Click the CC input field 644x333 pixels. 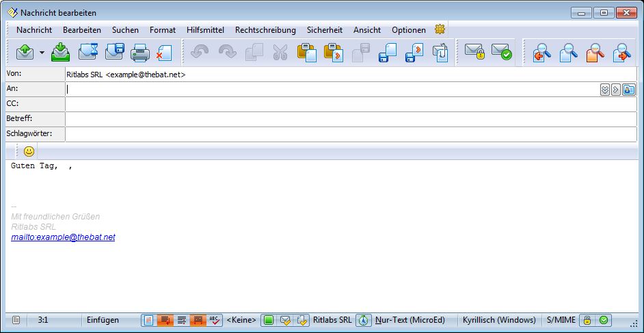(351, 104)
